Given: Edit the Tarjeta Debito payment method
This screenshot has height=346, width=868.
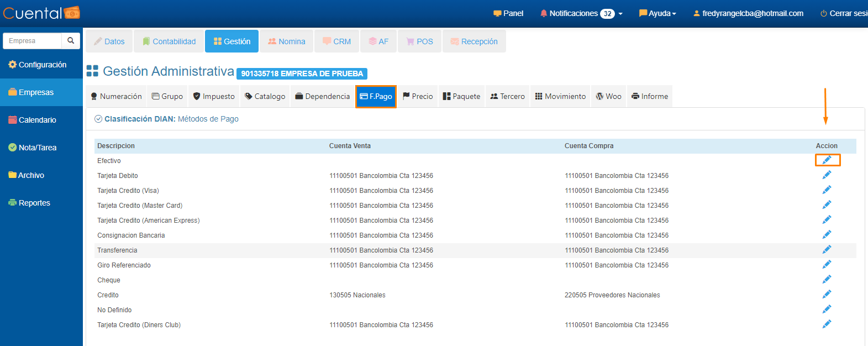Looking at the screenshot, I should coord(827,175).
